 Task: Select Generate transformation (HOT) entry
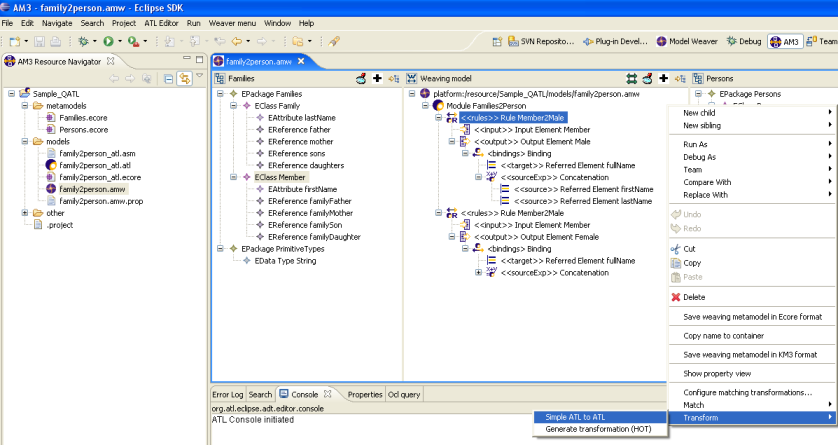(x=600, y=429)
